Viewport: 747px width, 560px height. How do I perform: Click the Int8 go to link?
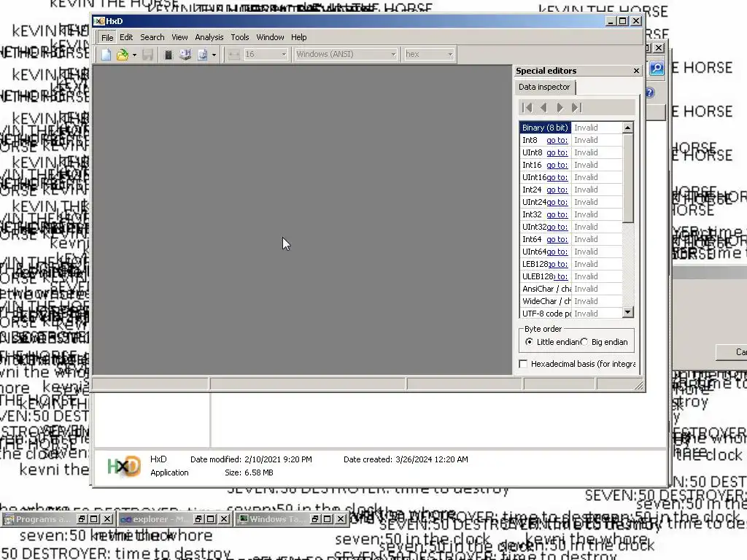(557, 140)
